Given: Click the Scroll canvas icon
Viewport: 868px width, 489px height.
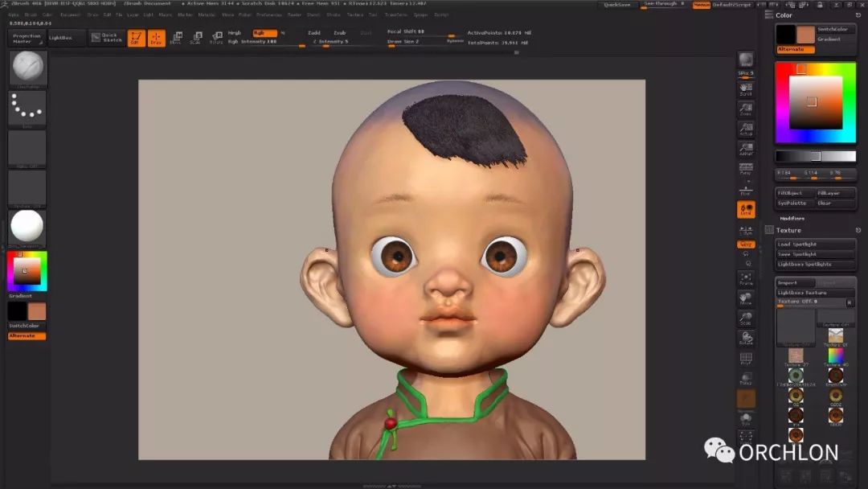Looking at the screenshot, I should point(746,88).
